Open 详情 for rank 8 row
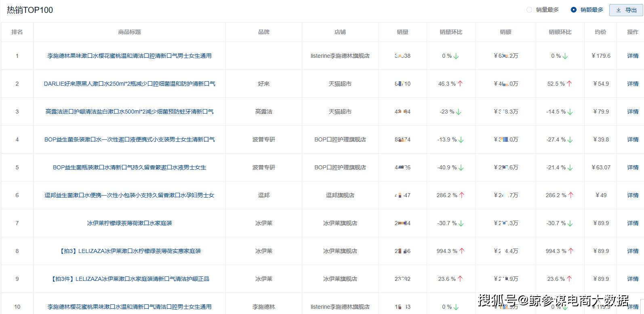 [633, 251]
